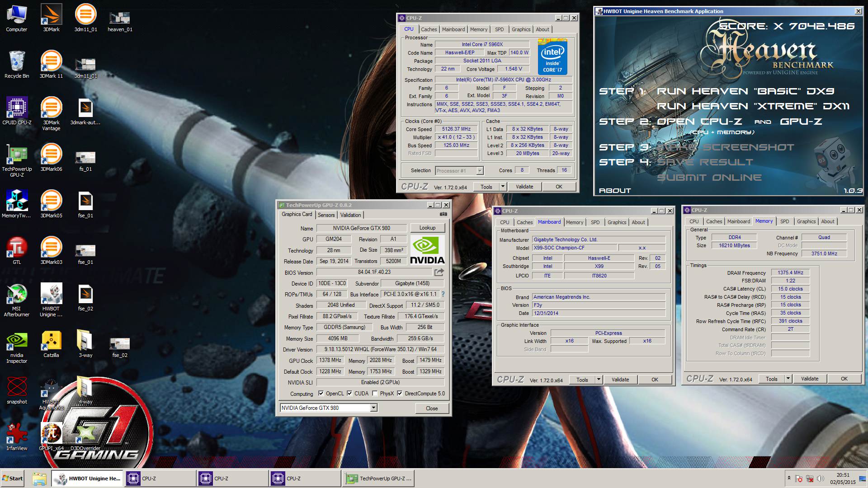Click the DRAM Frequency value field
This screenshot has height=488, width=868.
[790, 272]
